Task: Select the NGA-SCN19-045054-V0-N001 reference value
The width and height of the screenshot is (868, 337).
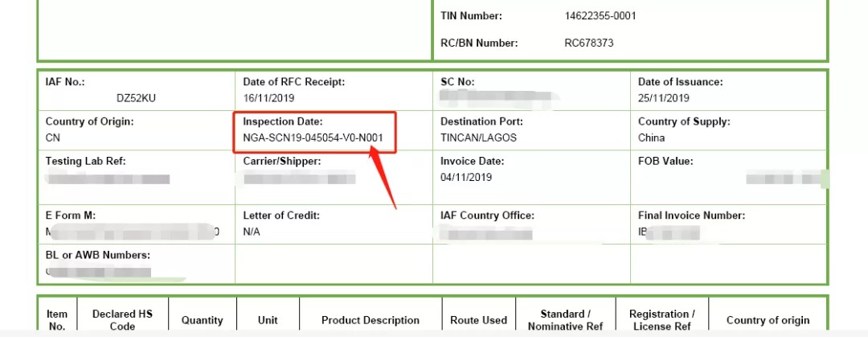Action: [x=313, y=138]
